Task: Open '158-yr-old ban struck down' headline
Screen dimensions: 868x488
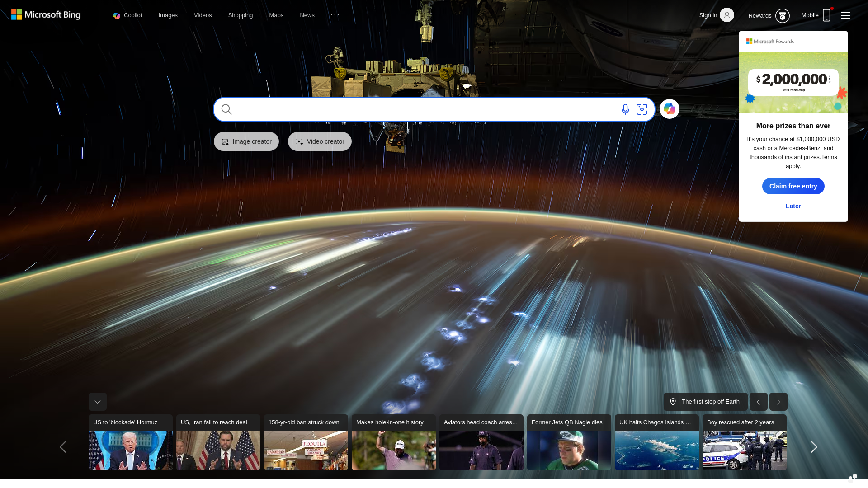Action: [304, 422]
